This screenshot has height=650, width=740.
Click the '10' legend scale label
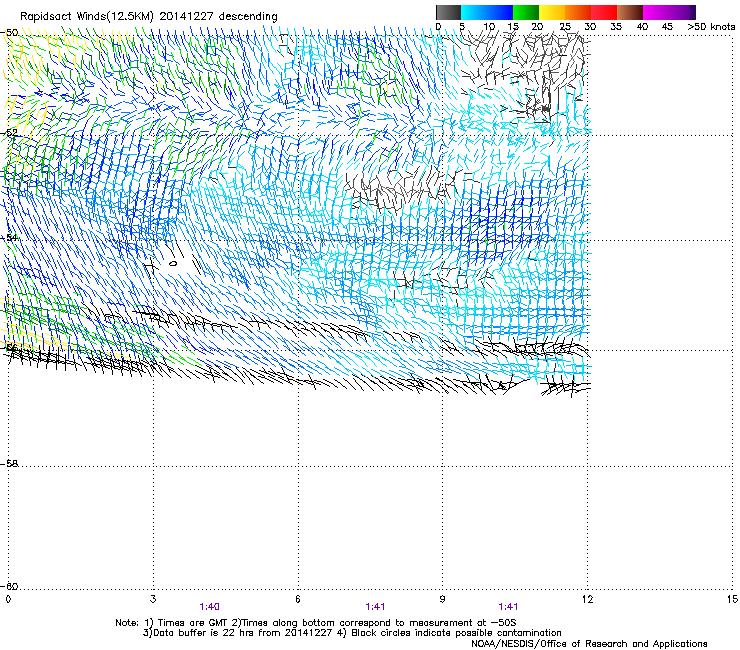tap(489, 27)
